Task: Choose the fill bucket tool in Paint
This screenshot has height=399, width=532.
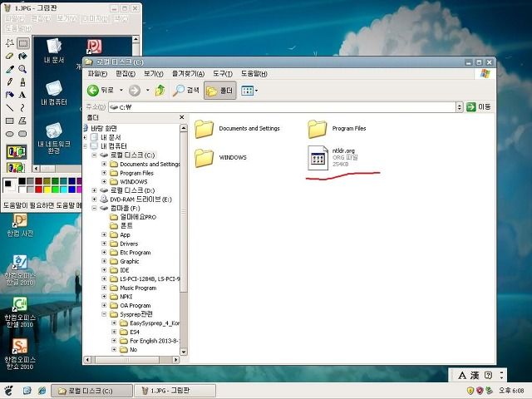Action: [x=22, y=56]
